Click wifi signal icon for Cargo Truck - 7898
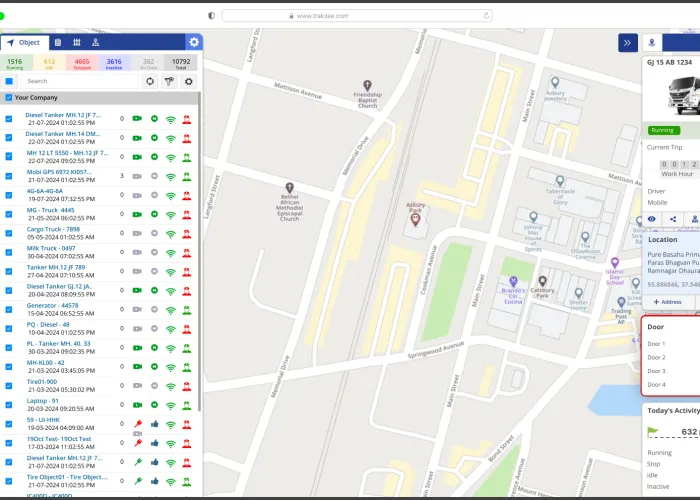Image resolution: width=700 pixels, height=500 pixels. (170, 232)
